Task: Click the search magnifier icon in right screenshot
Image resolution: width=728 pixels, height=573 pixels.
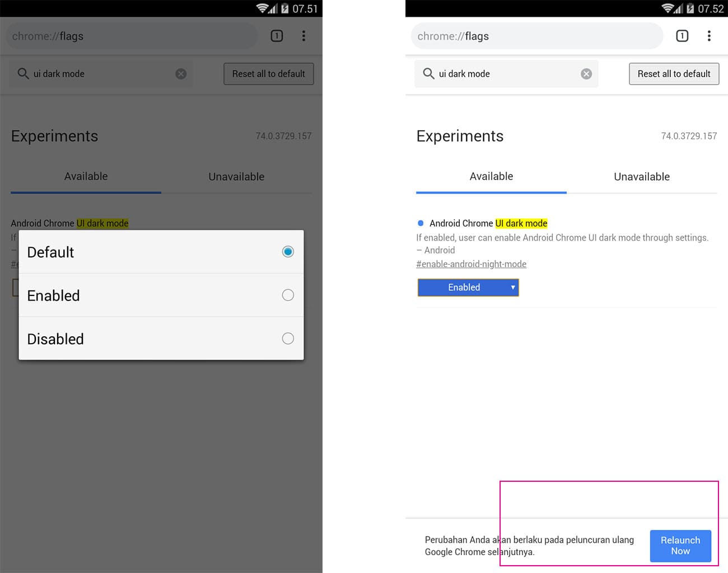Action: click(x=428, y=74)
